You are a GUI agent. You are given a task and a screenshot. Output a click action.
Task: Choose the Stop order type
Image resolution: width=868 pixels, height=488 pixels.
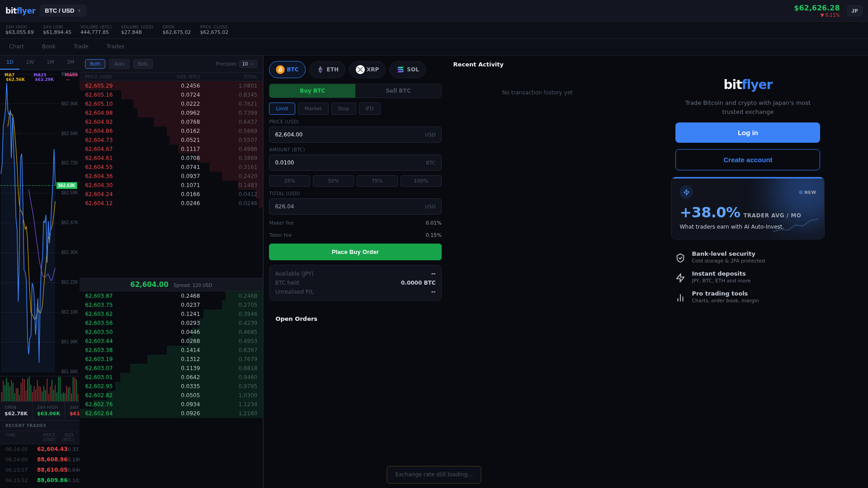click(x=344, y=109)
